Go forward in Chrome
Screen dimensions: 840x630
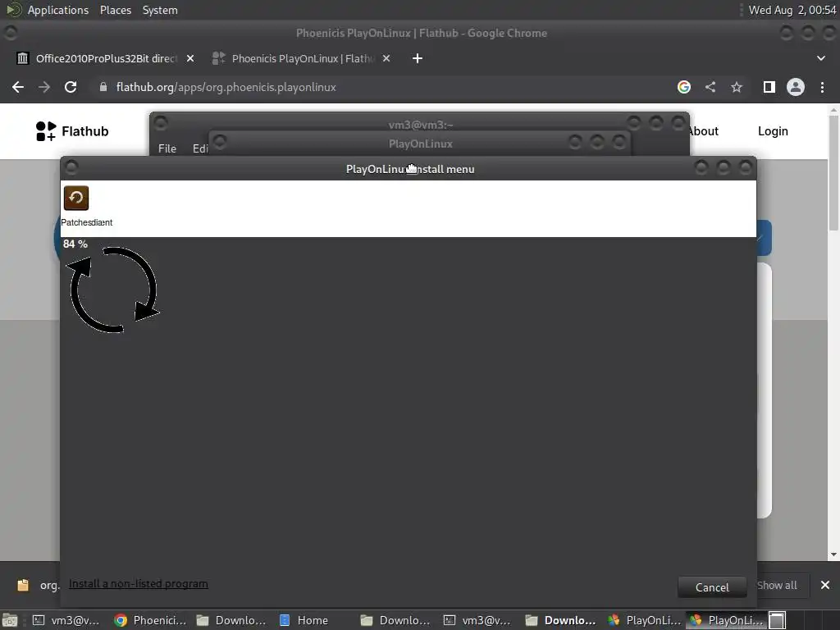(44, 87)
